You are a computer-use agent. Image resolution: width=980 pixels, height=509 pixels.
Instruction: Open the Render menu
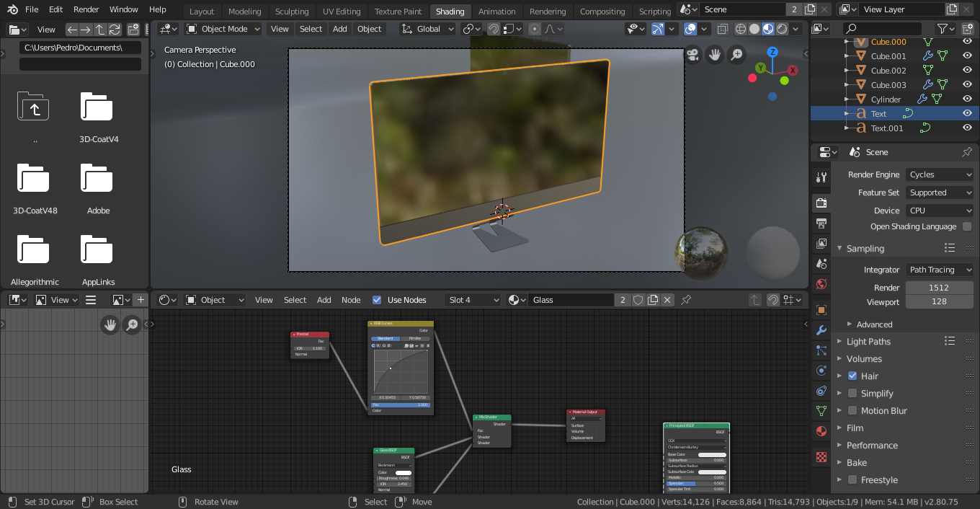(86, 9)
